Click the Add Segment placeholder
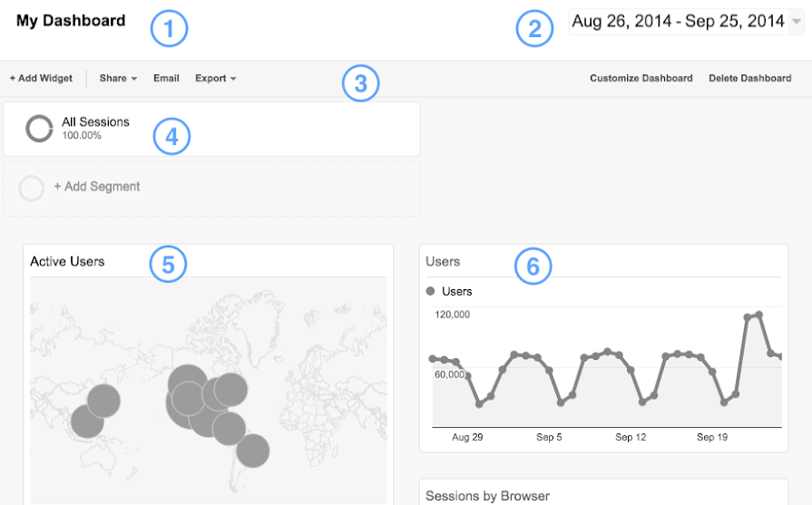This screenshot has height=505, width=812. click(x=97, y=187)
